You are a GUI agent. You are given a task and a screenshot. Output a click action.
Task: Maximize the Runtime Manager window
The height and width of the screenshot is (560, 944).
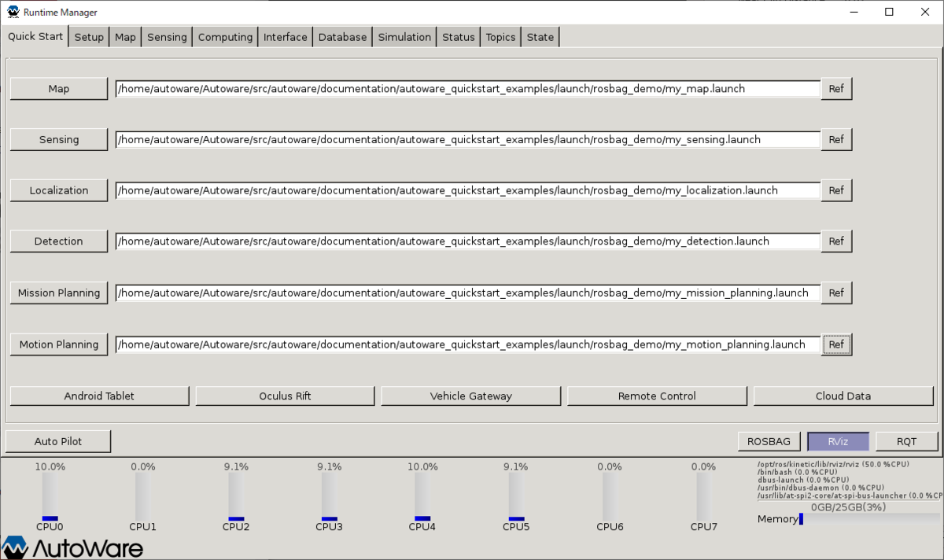click(889, 12)
